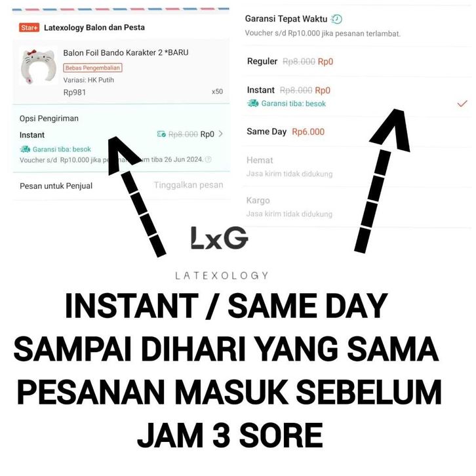Select the Reguler shipping option
This screenshot has height=476, width=476.
point(357,62)
